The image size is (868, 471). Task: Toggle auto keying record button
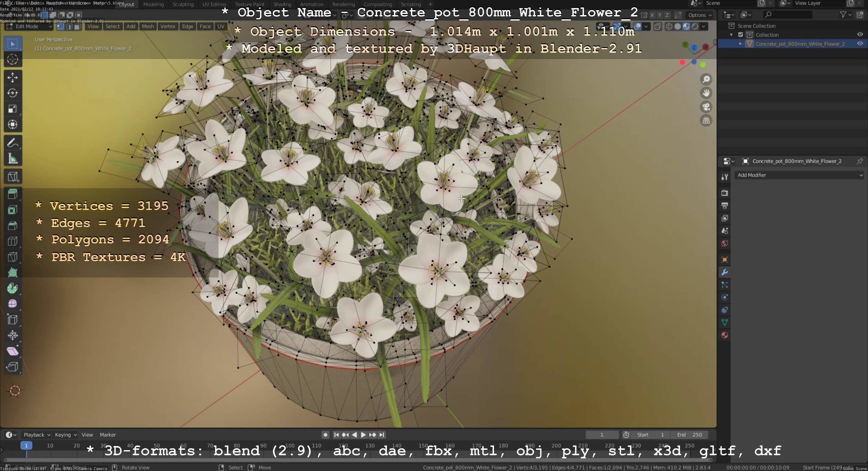point(325,435)
